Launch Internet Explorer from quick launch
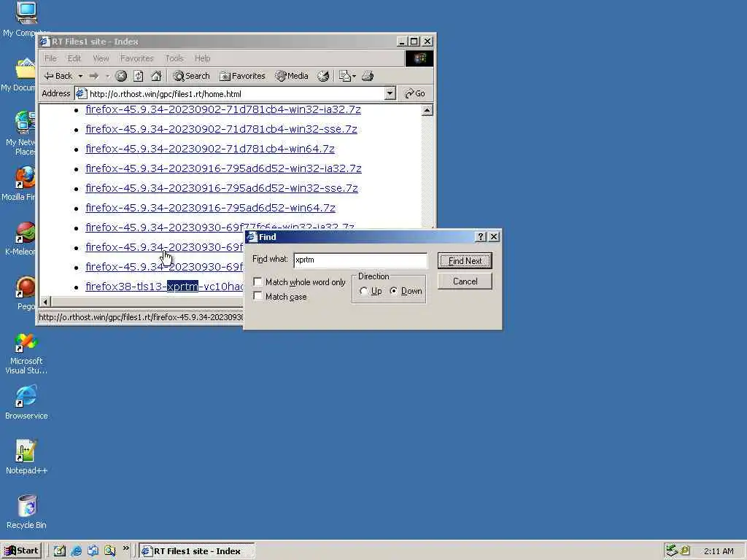 (x=76, y=551)
